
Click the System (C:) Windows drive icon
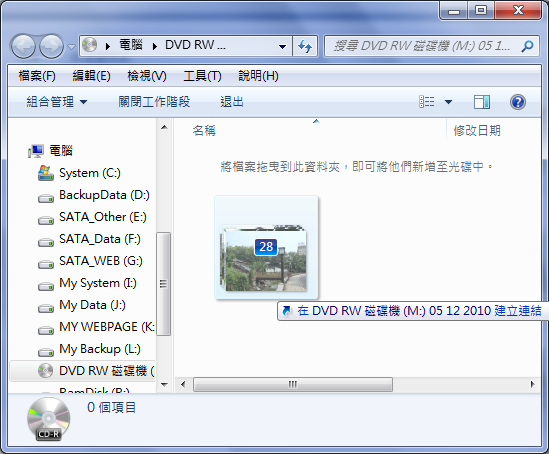click(x=46, y=173)
